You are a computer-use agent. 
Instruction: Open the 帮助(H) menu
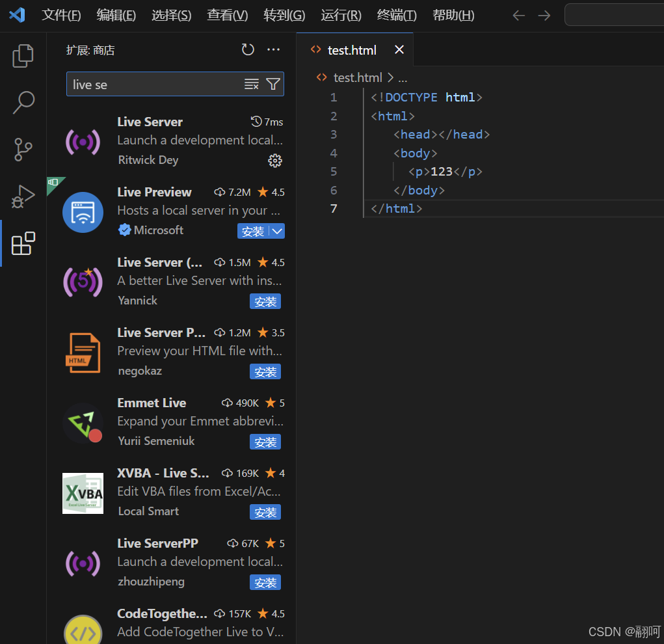[x=453, y=16]
